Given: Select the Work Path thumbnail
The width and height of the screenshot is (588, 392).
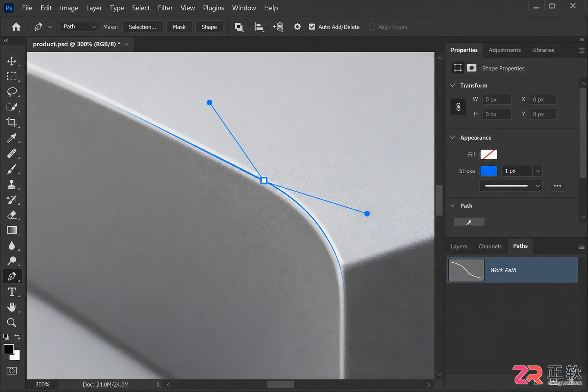Looking at the screenshot, I should point(466,270).
